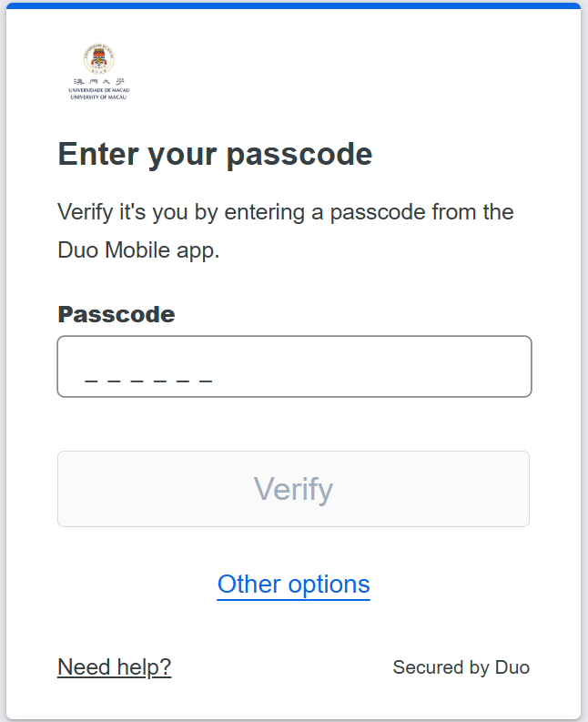Click the blue bar atop the Duo card
The height and width of the screenshot is (722, 588).
[294, 5]
